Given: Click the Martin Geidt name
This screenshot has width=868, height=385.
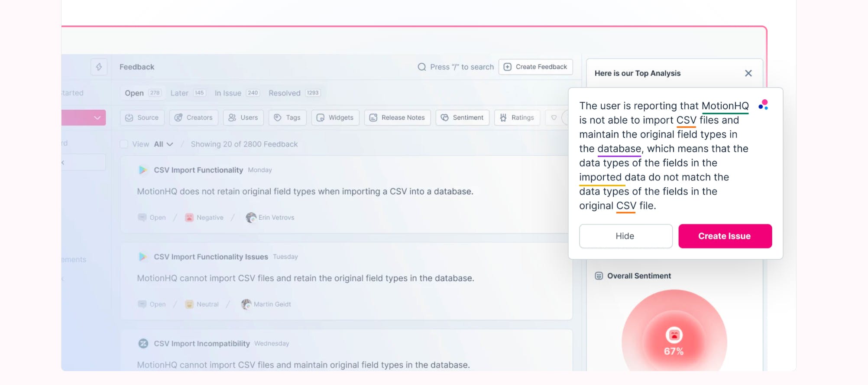Looking at the screenshot, I should (272, 304).
